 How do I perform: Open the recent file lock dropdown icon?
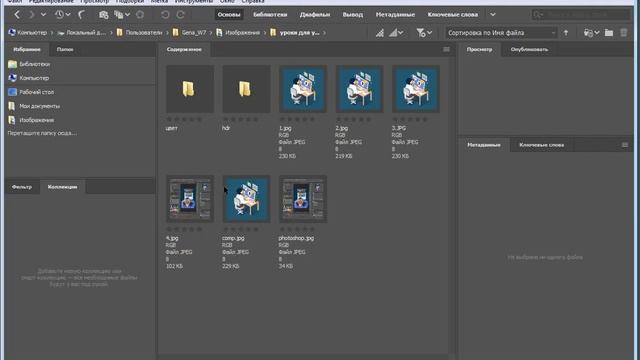pyautogui.click(x=591, y=33)
